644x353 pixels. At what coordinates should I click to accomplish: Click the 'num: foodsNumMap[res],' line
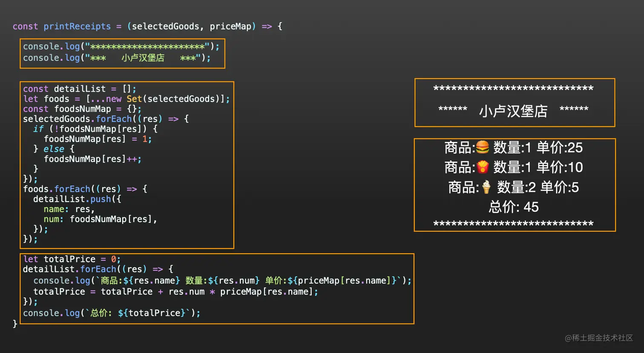pyautogui.click(x=101, y=219)
